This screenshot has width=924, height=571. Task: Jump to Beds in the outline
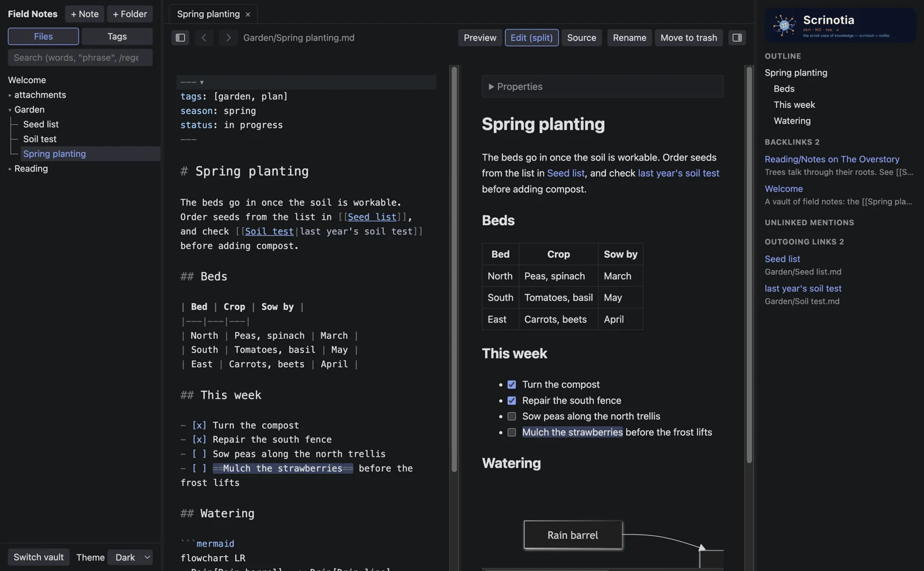tap(784, 89)
